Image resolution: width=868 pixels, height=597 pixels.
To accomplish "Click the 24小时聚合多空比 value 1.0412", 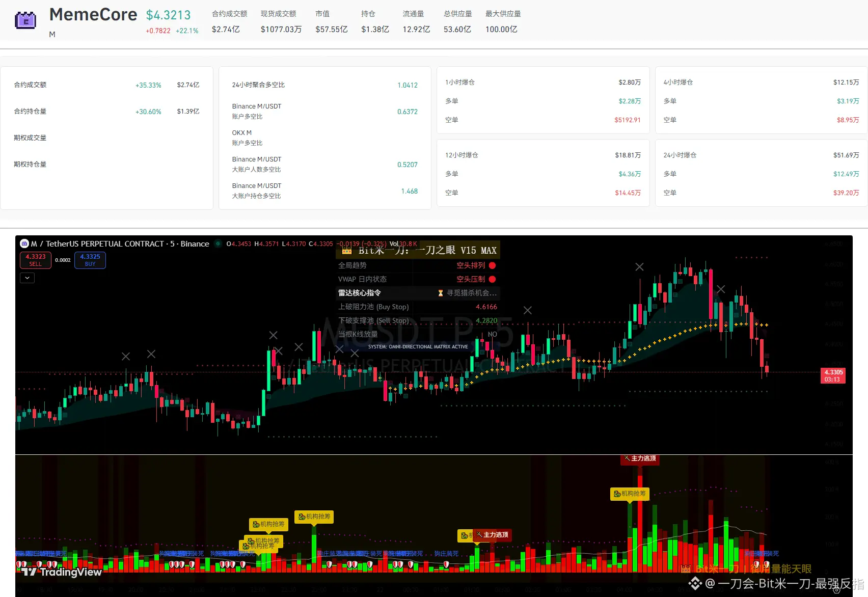I will coord(408,85).
